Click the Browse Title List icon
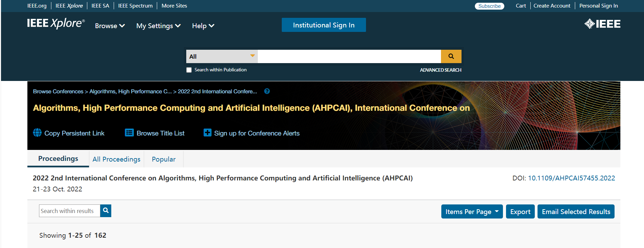 click(x=129, y=133)
